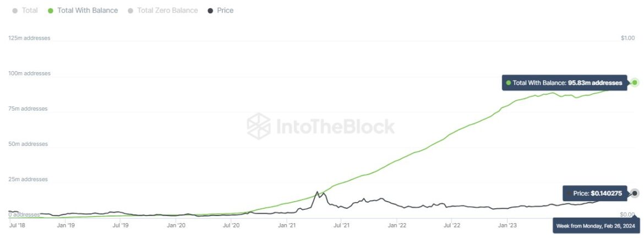Click the IntoTheBlock watermark text

pos(335,126)
